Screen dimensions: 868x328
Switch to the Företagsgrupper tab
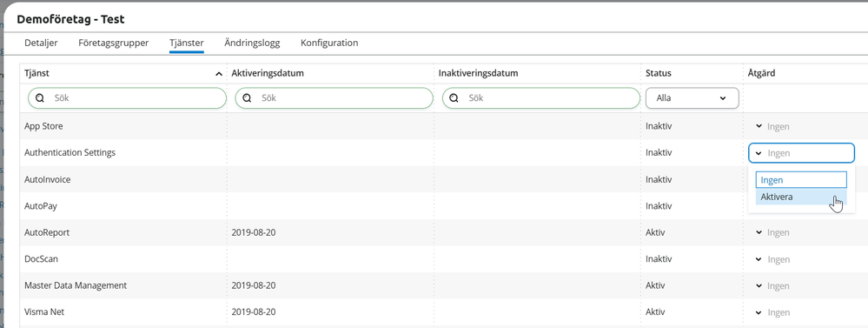coord(114,43)
